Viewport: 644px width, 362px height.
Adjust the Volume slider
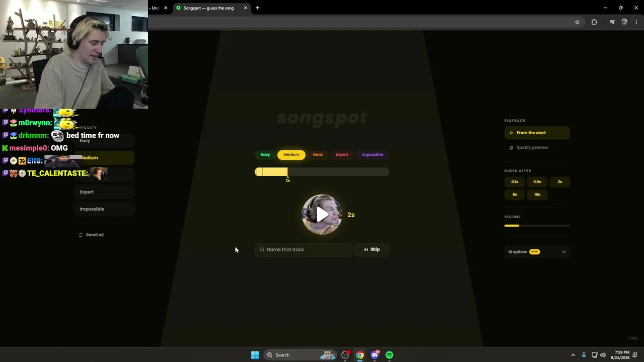pos(537,226)
